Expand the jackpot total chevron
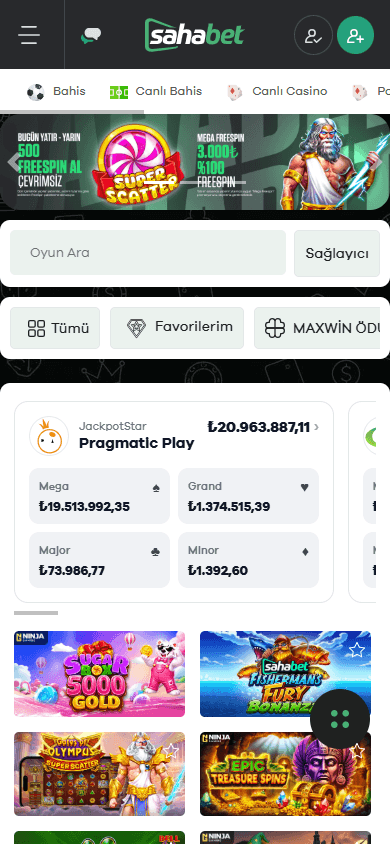 click(x=316, y=427)
